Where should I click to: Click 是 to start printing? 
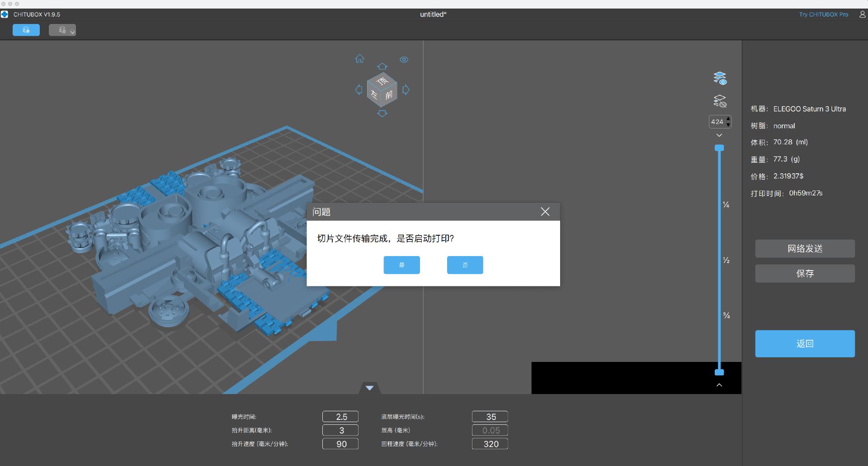pos(401,265)
